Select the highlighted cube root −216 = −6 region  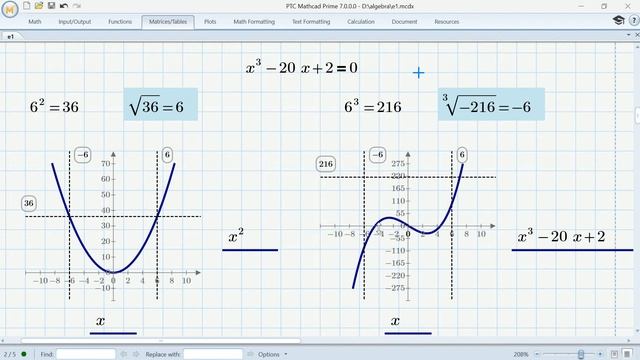491,104
